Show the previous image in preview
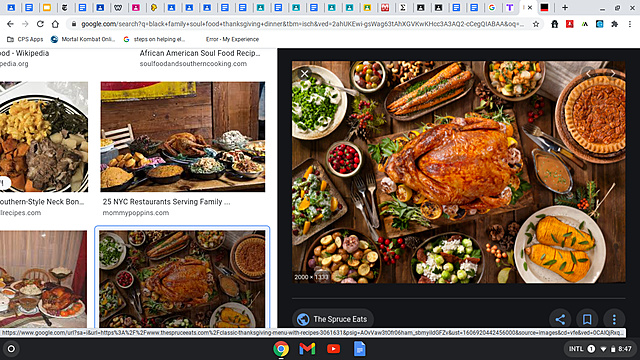This screenshot has height=360, width=640. tap(588, 74)
